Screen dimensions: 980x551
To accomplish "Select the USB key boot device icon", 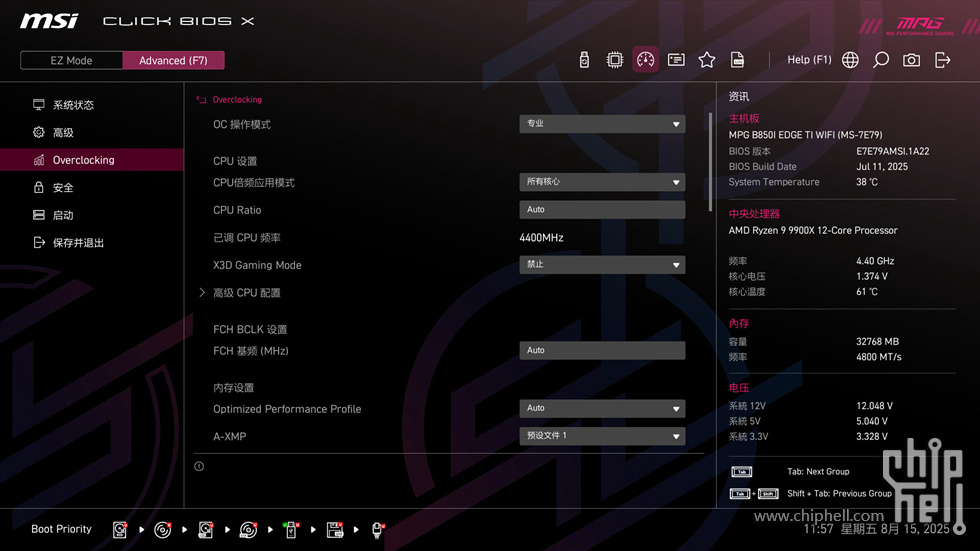I will click(x=291, y=530).
